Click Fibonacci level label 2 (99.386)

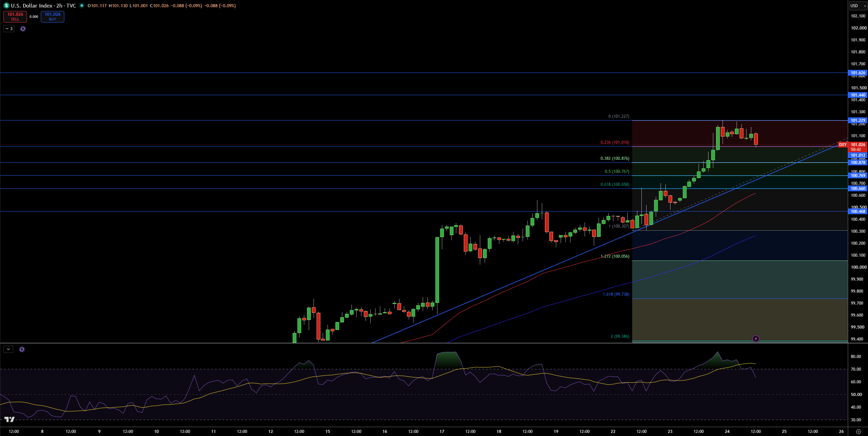pyautogui.click(x=620, y=336)
